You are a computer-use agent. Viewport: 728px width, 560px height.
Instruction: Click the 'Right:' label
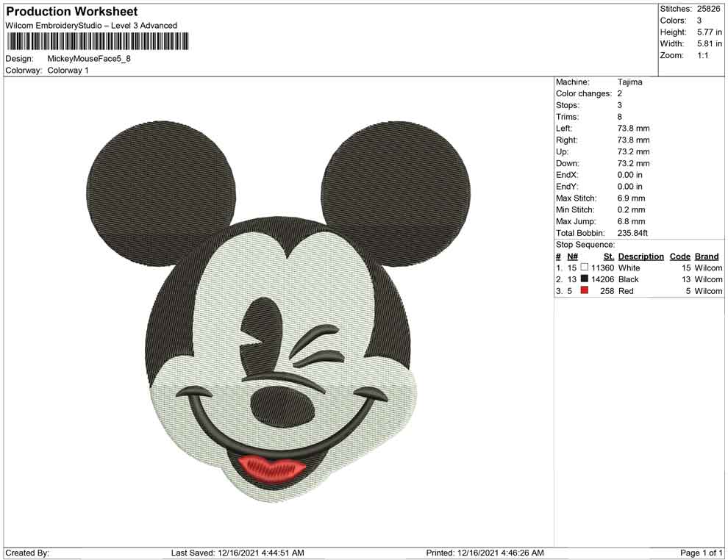pos(567,140)
